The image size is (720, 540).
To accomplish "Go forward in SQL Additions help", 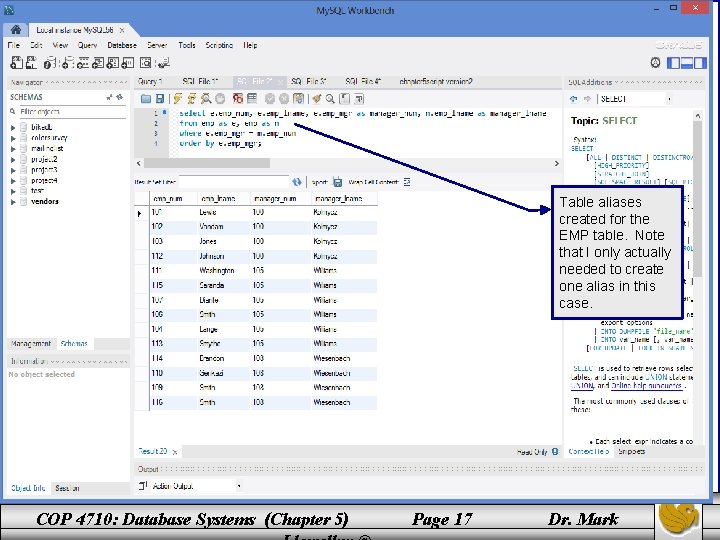I will pyautogui.click(x=587, y=99).
